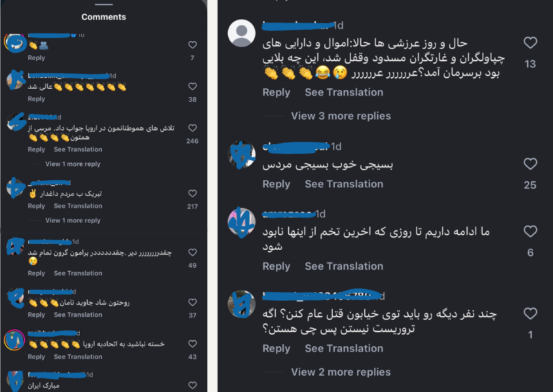This screenshot has height=392, width=553.
Task: Toggle like on comment with 7 likes
Action: 192,45
